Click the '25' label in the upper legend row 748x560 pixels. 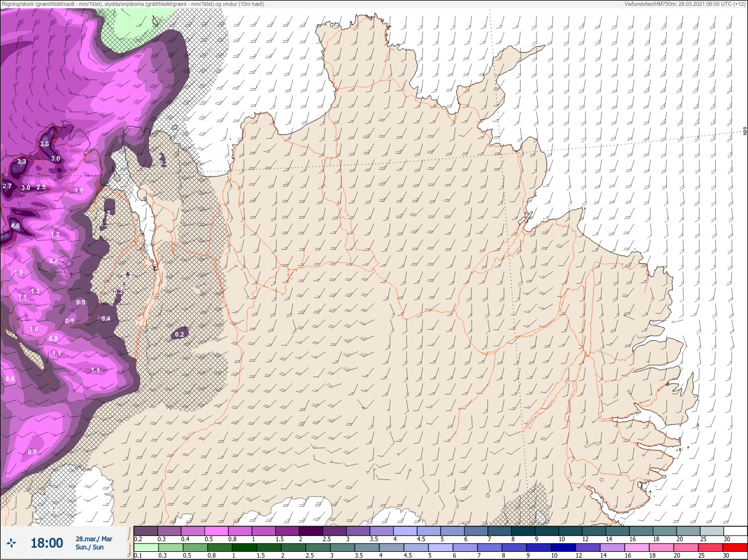pyautogui.click(x=702, y=539)
